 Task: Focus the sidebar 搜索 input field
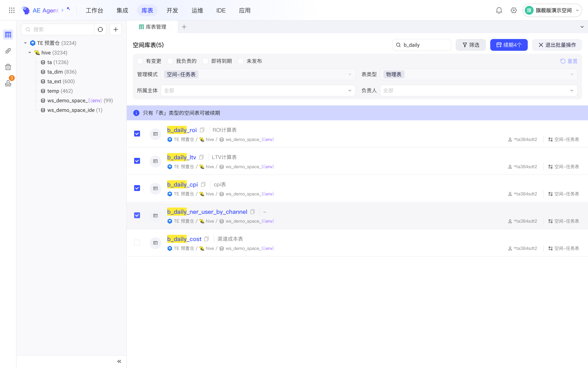click(x=58, y=29)
